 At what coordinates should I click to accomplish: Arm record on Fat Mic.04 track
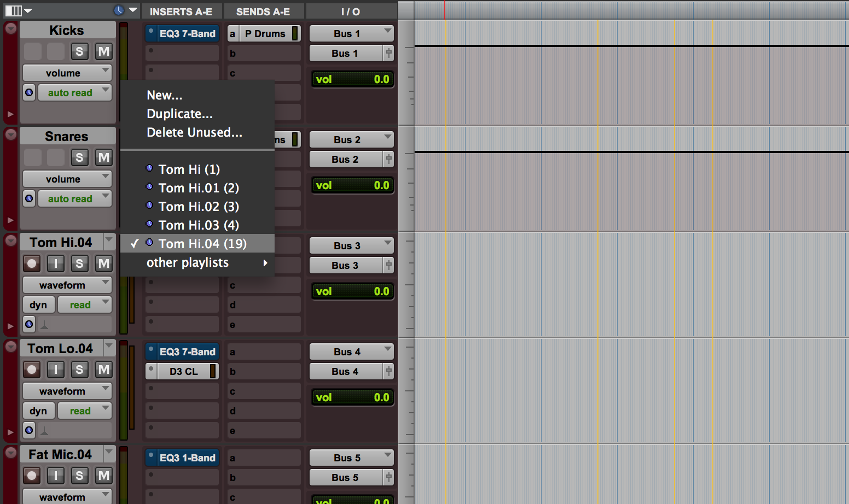click(32, 476)
